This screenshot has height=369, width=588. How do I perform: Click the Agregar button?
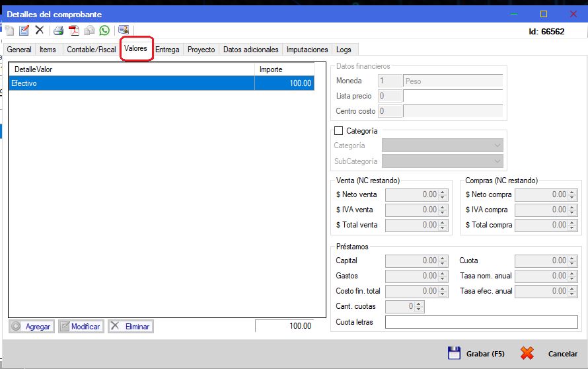32,326
